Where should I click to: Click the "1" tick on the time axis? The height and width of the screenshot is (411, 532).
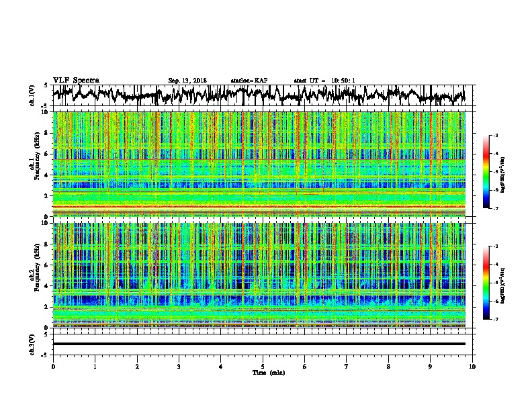pos(95,367)
